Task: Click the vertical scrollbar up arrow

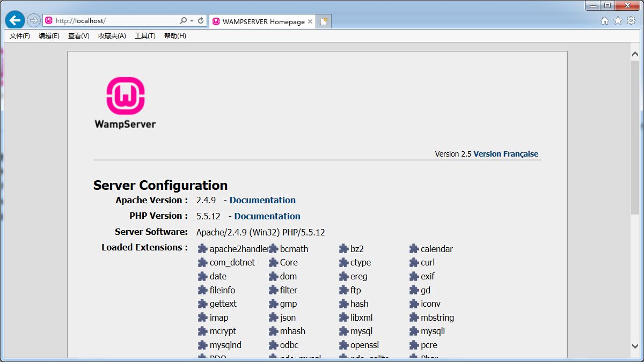Action: [x=635, y=54]
